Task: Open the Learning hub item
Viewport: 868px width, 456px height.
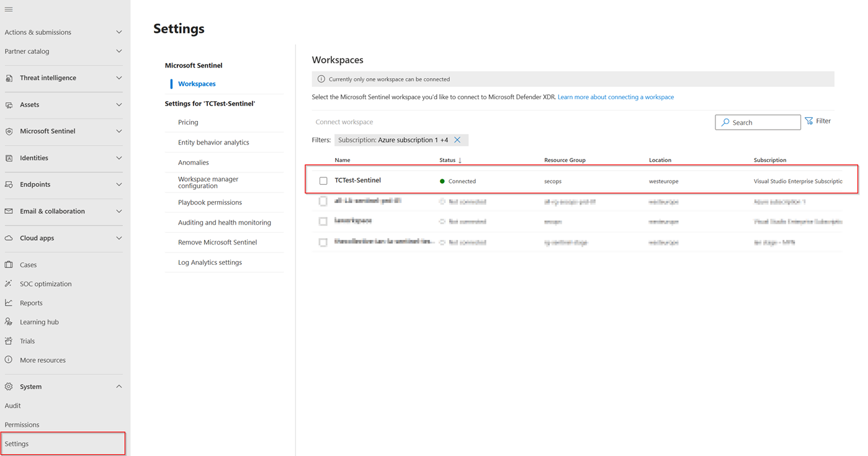Action: [39, 322]
